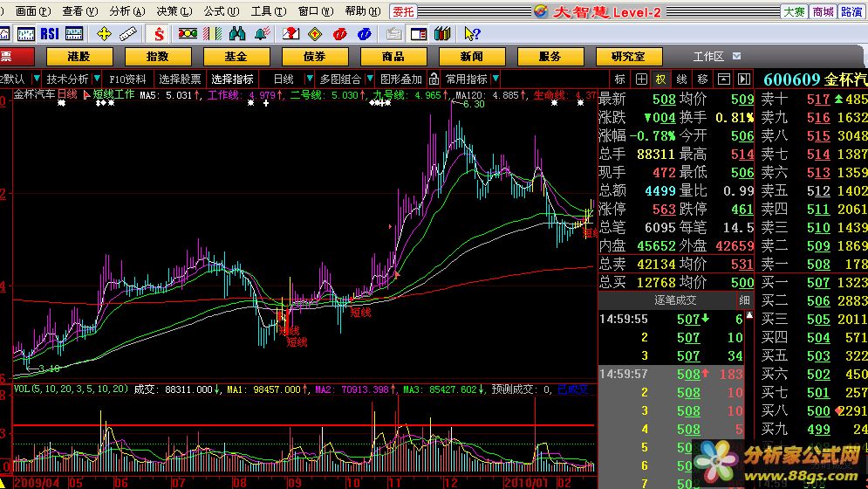The width and height of the screenshot is (868, 489).
Task: Click the skip-to-right panel icon
Action: 744,79
